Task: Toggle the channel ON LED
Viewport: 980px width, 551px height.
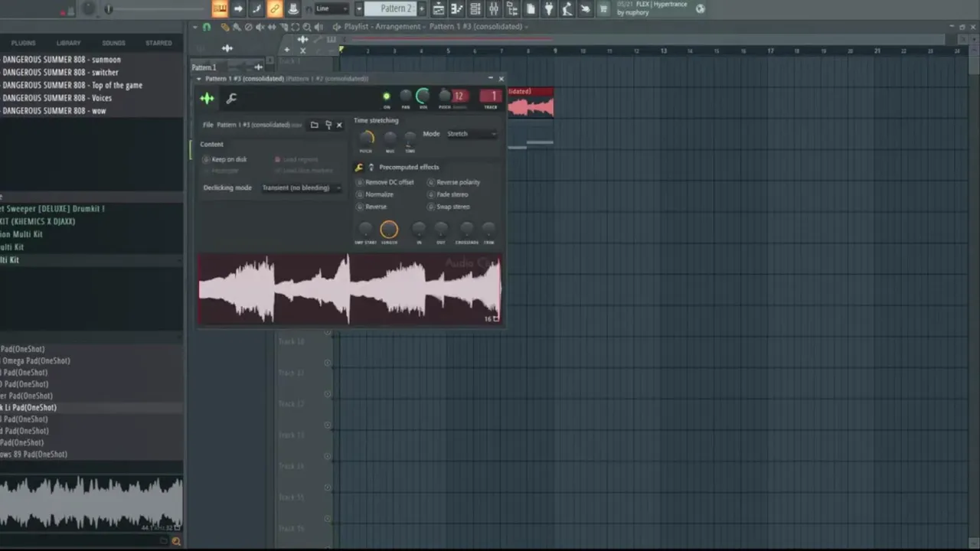Action: [x=387, y=96]
